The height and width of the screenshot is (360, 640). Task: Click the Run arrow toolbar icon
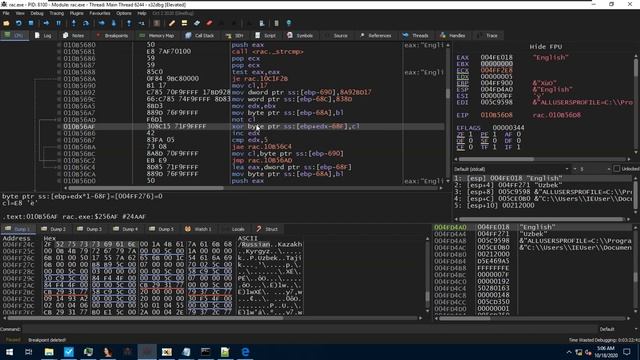46,23
